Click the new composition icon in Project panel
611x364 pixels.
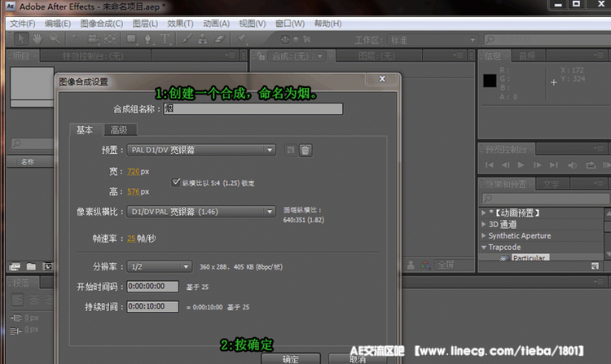pyautogui.click(x=47, y=266)
